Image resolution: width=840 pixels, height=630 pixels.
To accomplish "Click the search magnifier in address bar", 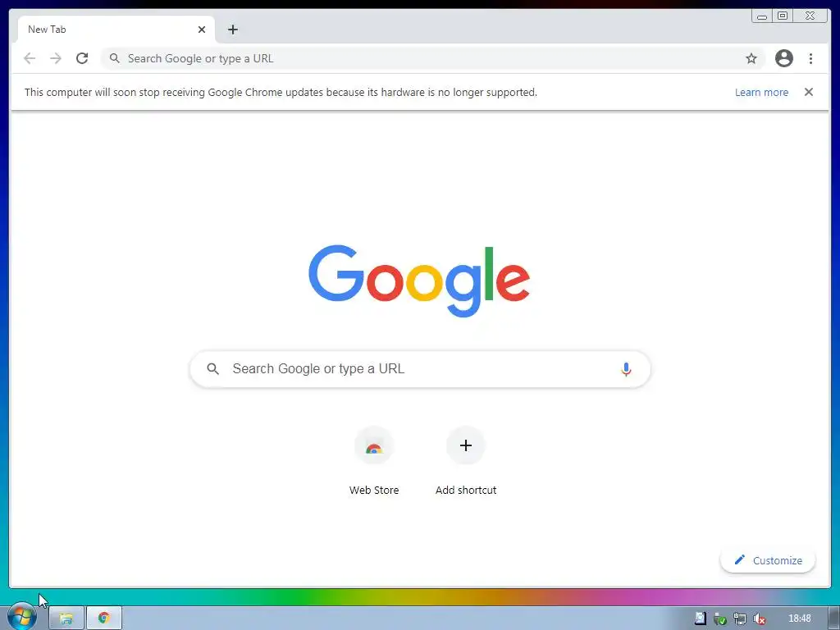I will click(x=114, y=58).
